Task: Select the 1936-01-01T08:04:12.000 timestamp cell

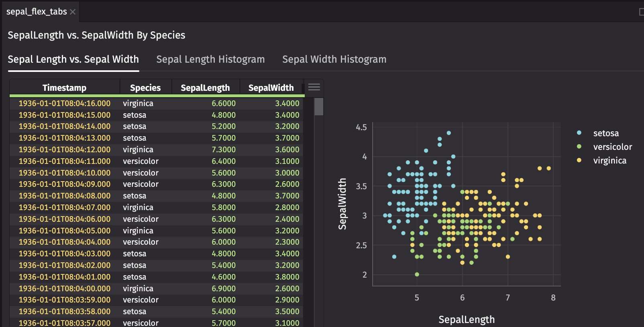Action: click(64, 149)
